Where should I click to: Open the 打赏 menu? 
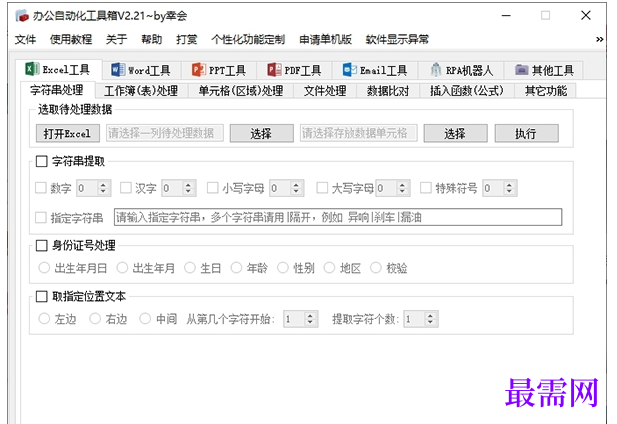[x=187, y=39]
